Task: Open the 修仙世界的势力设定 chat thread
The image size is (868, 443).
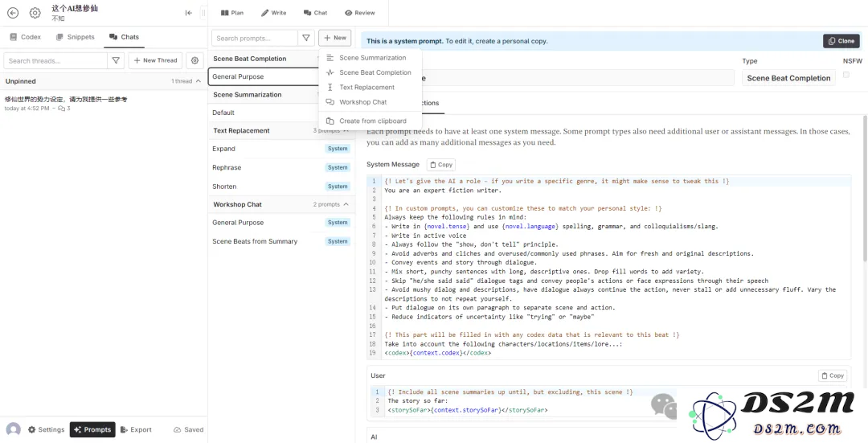Action: (x=104, y=103)
